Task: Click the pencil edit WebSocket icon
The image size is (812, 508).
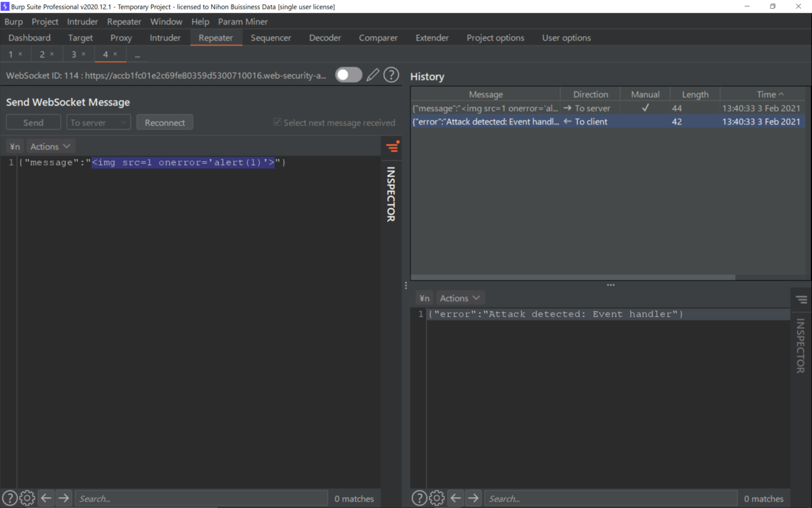Action: (373, 75)
